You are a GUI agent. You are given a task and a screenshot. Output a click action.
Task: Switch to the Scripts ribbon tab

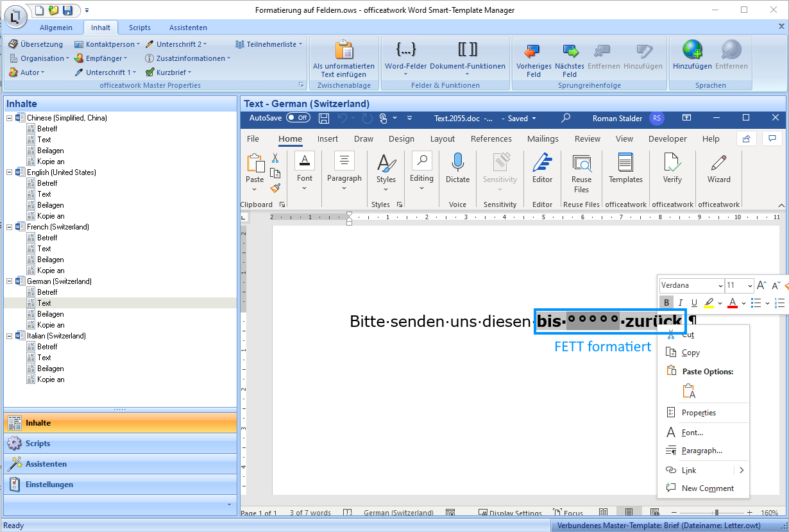140,28
